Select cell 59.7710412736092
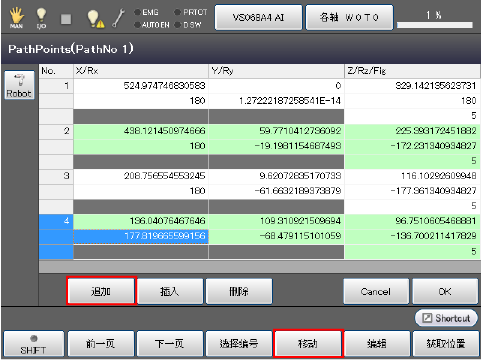This screenshot has width=481, height=360. pos(276,131)
